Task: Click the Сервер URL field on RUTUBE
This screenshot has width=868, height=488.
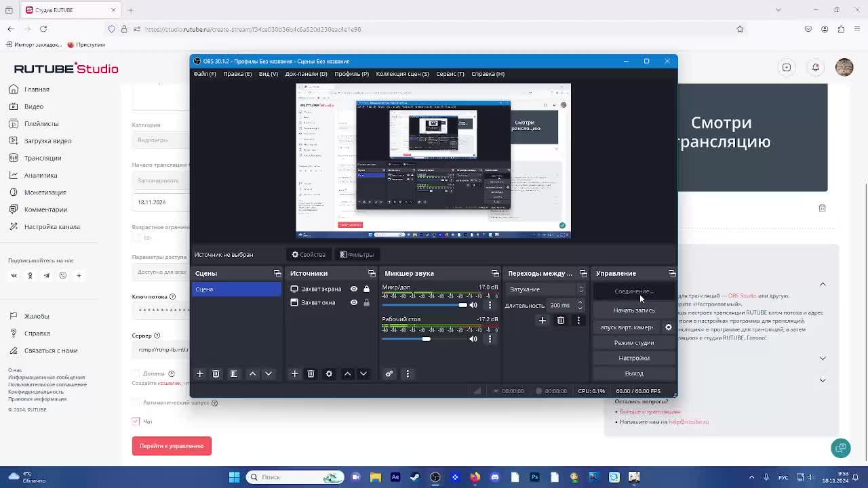Action: (161, 350)
